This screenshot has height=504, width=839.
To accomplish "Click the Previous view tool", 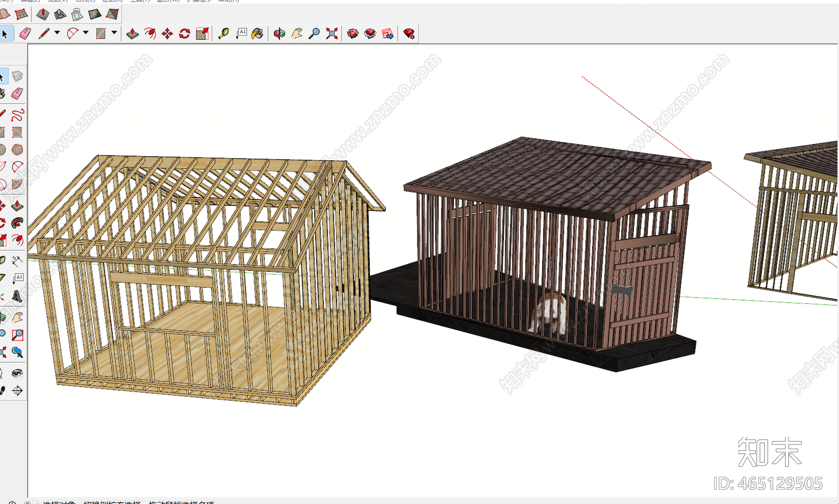I will click(x=17, y=352).
